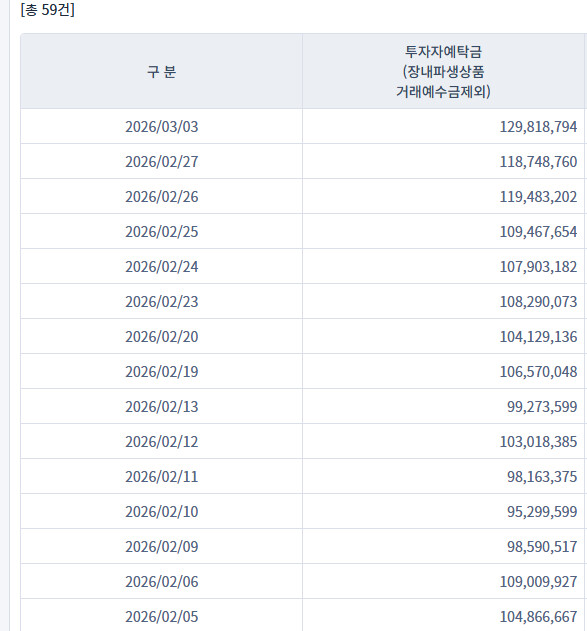Select date cell 2026/02/11
Screen dimensions: 587x631
[161, 477]
